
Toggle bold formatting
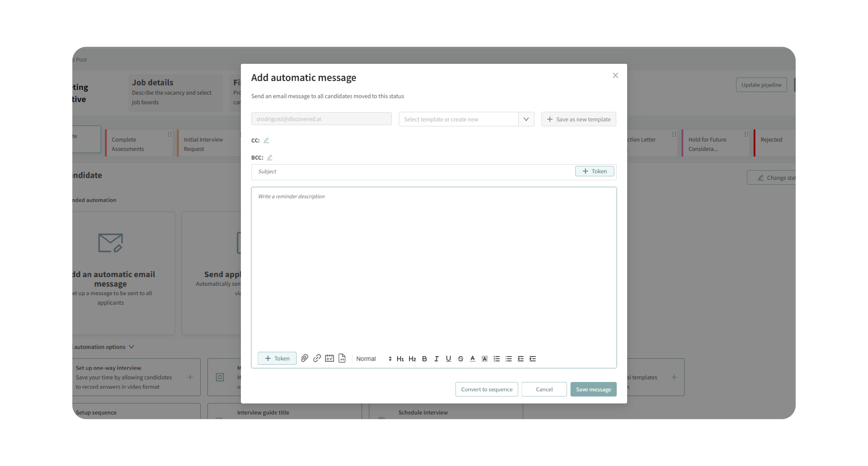(424, 359)
